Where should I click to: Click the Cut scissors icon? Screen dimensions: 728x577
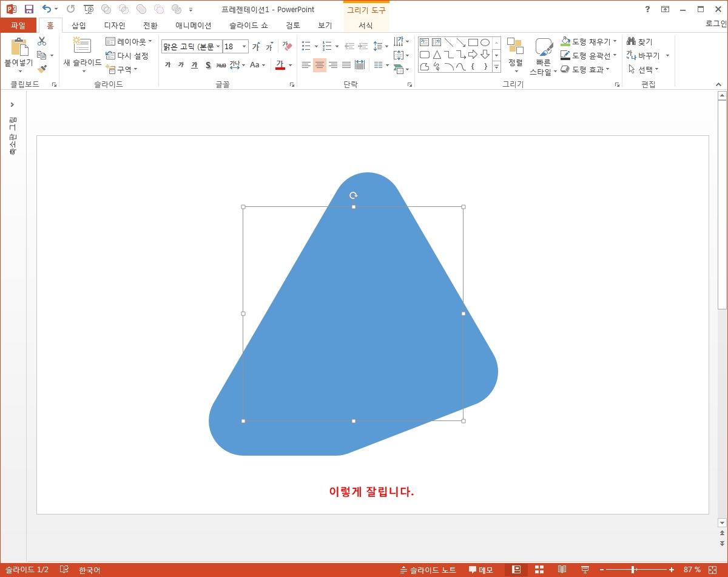[x=42, y=41]
